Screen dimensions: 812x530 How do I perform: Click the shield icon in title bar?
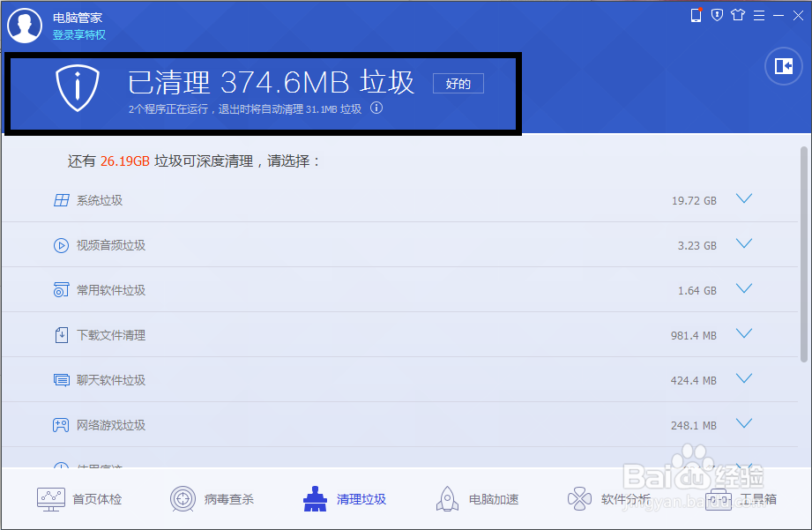click(717, 15)
